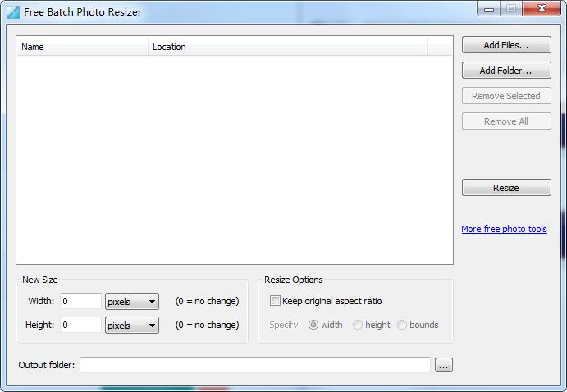Screen dimensions: 567x392
Task: Click the Remove Selected button
Action: pyautogui.click(x=506, y=96)
